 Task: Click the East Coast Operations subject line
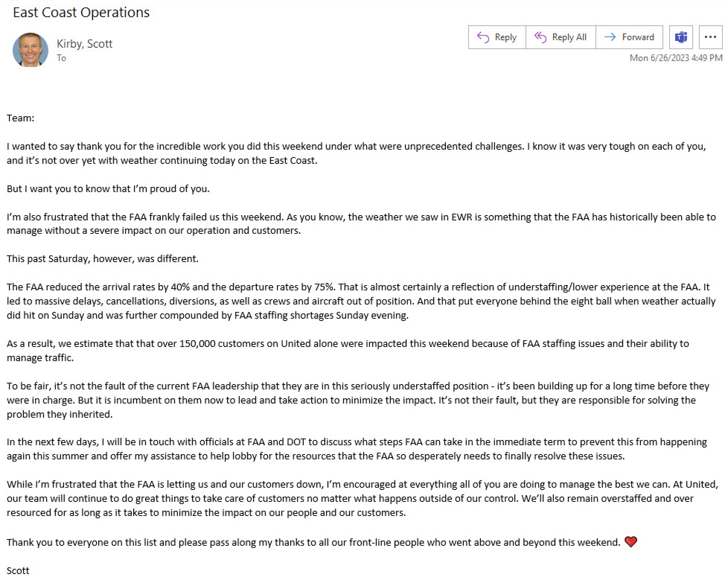tap(81, 13)
